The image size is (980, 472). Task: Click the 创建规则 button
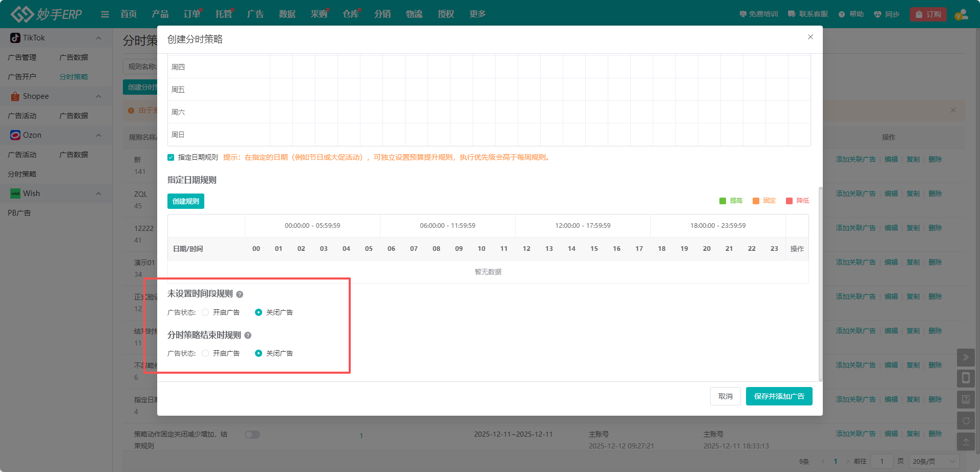click(x=185, y=201)
